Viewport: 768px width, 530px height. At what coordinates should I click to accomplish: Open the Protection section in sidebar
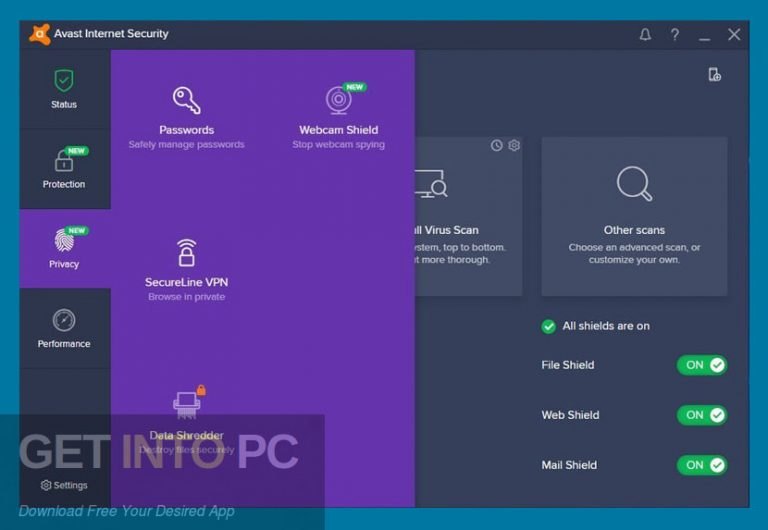tap(64, 169)
